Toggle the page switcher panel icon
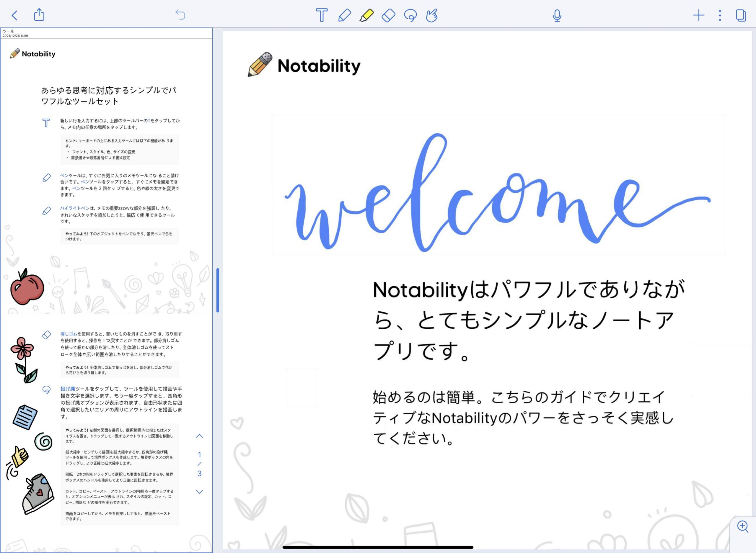Viewport: 756px width, 553px height. click(x=741, y=15)
